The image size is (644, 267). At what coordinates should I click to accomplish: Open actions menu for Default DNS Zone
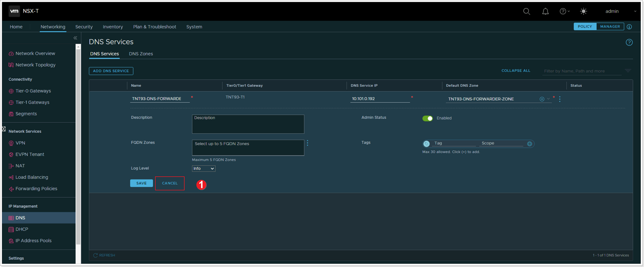click(x=560, y=99)
